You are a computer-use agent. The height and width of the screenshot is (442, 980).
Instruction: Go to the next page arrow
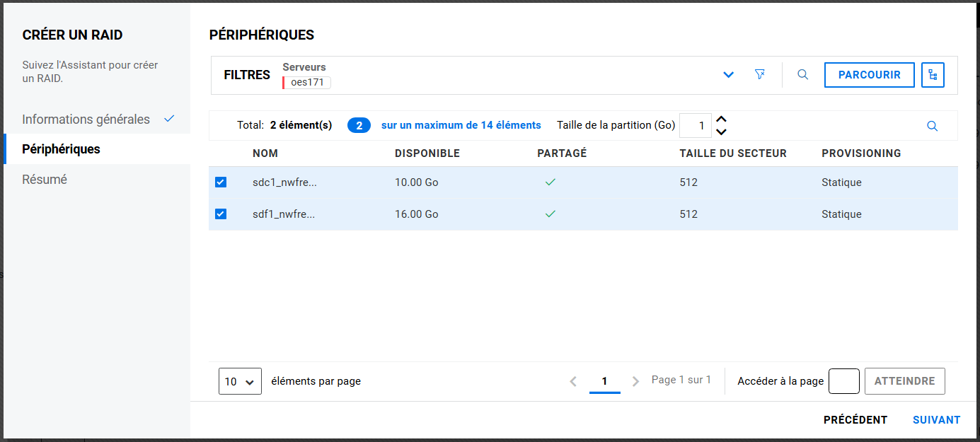(x=635, y=381)
